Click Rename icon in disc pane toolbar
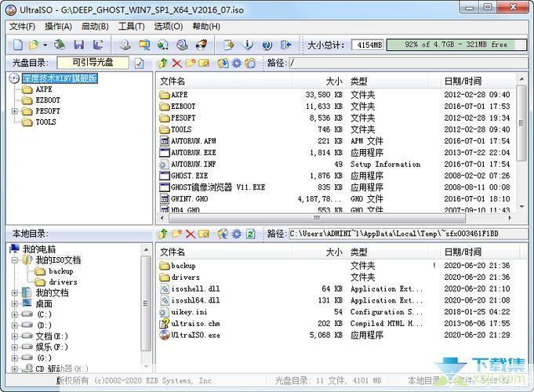This screenshot has height=392, width=534. click(204, 63)
